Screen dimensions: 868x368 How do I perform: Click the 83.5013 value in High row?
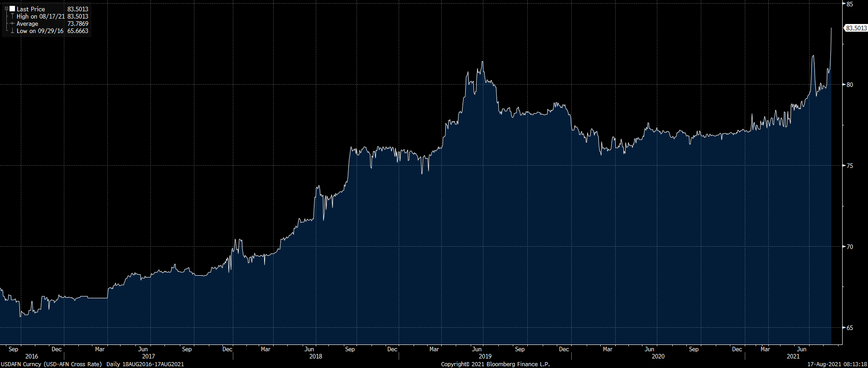click(78, 16)
